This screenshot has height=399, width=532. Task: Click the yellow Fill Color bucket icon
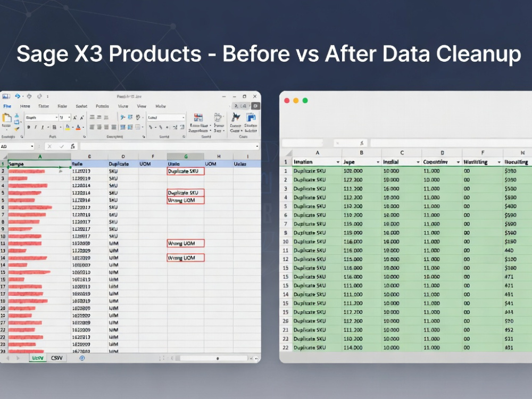click(68, 127)
